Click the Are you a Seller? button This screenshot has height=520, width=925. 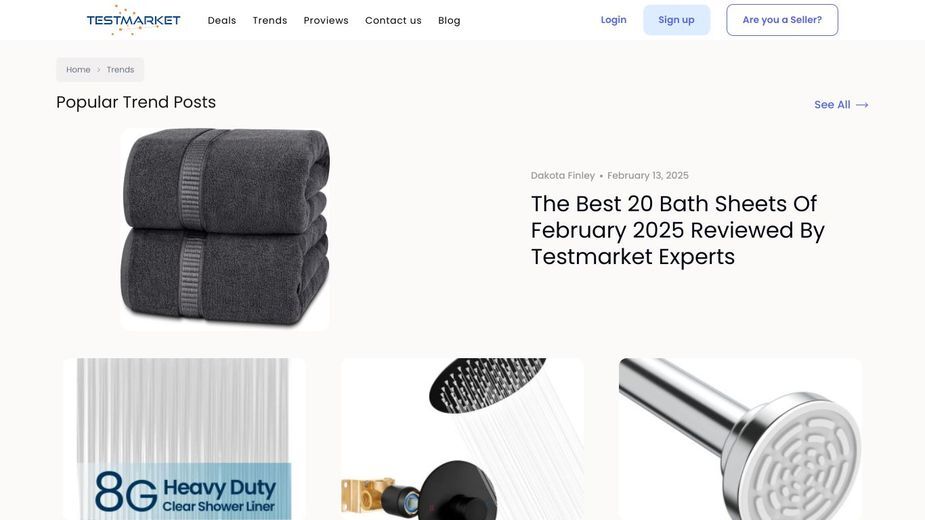pos(782,20)
